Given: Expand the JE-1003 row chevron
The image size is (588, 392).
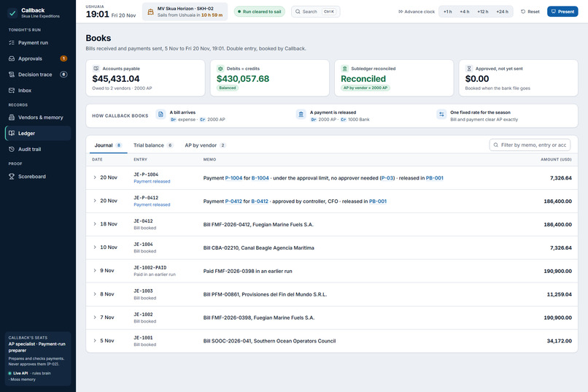Looking at the screenshot, I should (x=95, y=294).
